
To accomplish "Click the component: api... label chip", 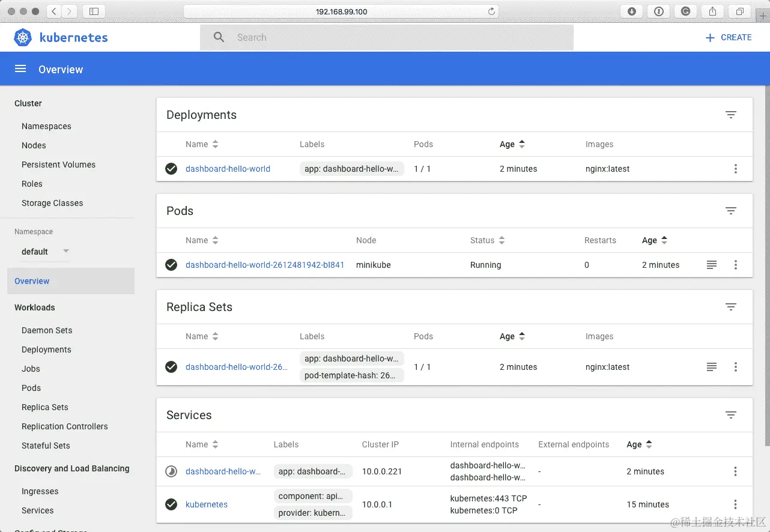I will (313, 496).
